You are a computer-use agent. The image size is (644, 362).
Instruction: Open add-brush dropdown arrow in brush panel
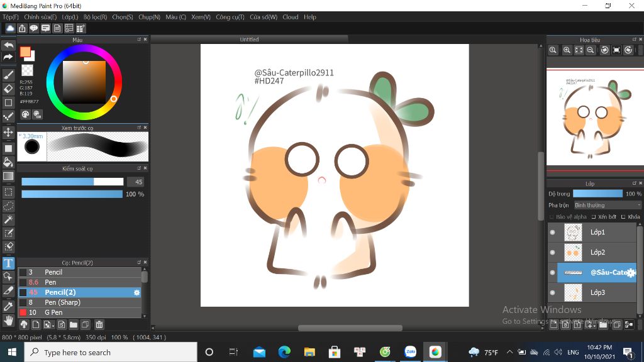tap(53, 326)
